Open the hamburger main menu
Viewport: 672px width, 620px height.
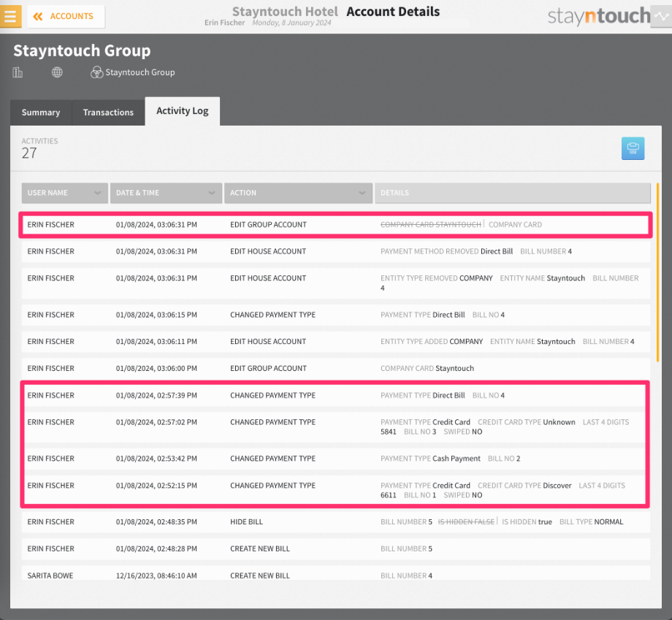click(x=10, y=16)
